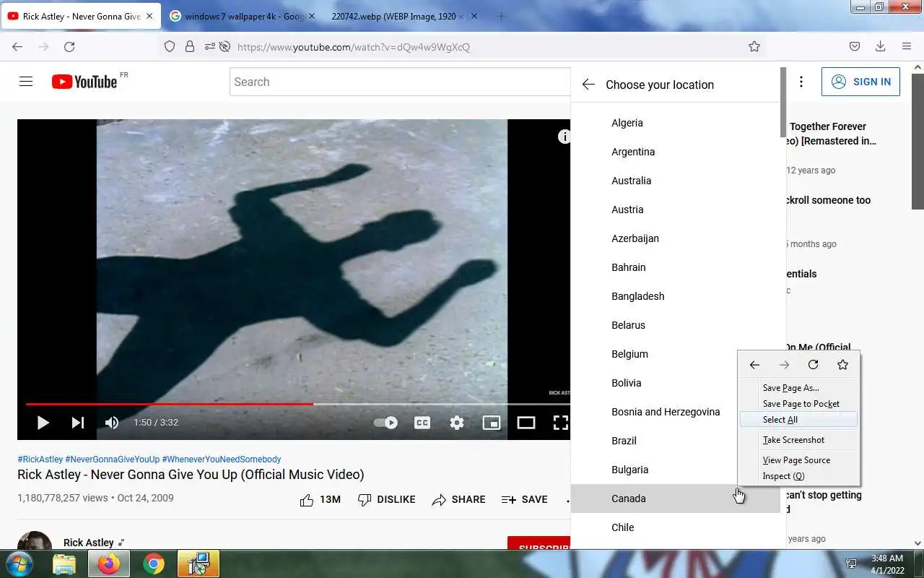Select Algeria as location
Screen dimensions: 924x578
[x=676, y=123]
